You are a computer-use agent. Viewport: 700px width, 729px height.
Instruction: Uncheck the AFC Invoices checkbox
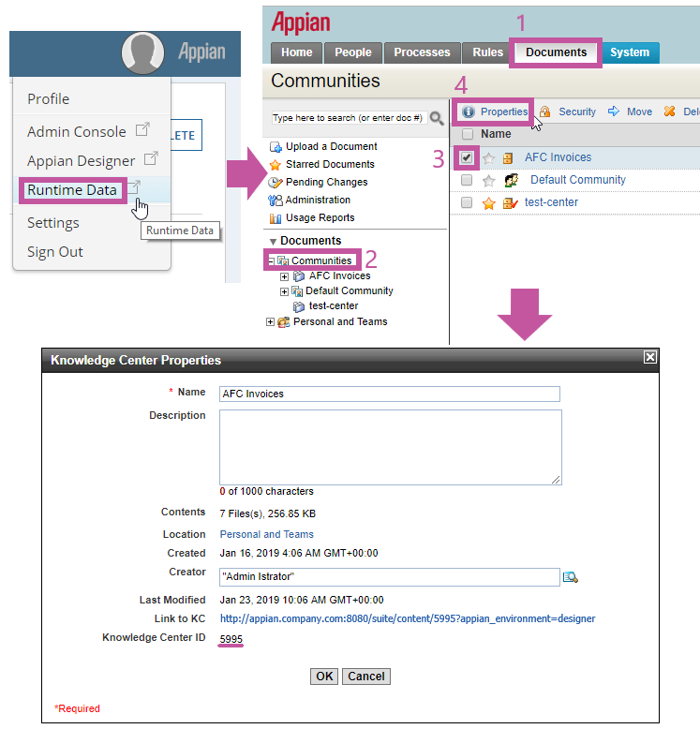pos(467,157)
